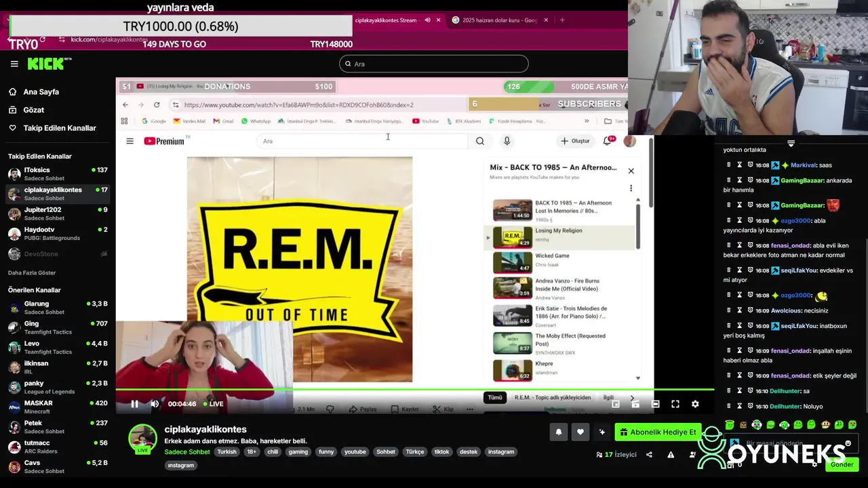Open Mix playlist three-dot options
Image resolution: width=868 pixels, height=488 pixels.
pyautogui.click(x=631, y=188)
